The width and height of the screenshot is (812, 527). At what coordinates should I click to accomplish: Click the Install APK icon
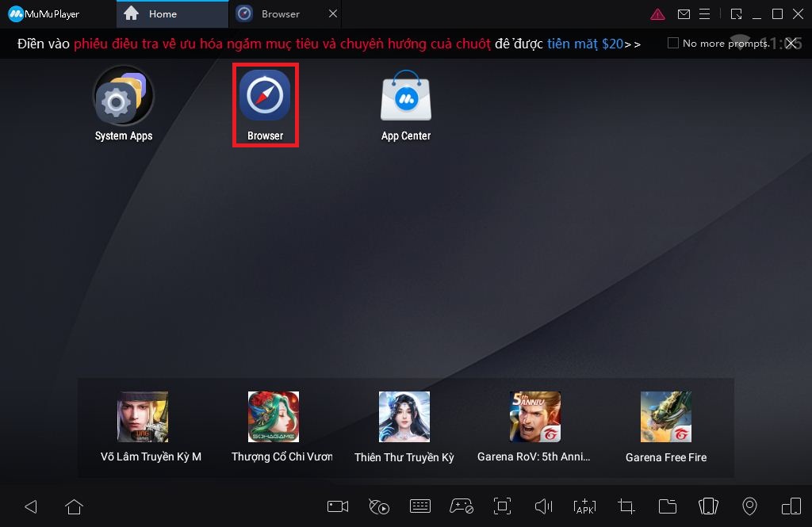[584, 506]
